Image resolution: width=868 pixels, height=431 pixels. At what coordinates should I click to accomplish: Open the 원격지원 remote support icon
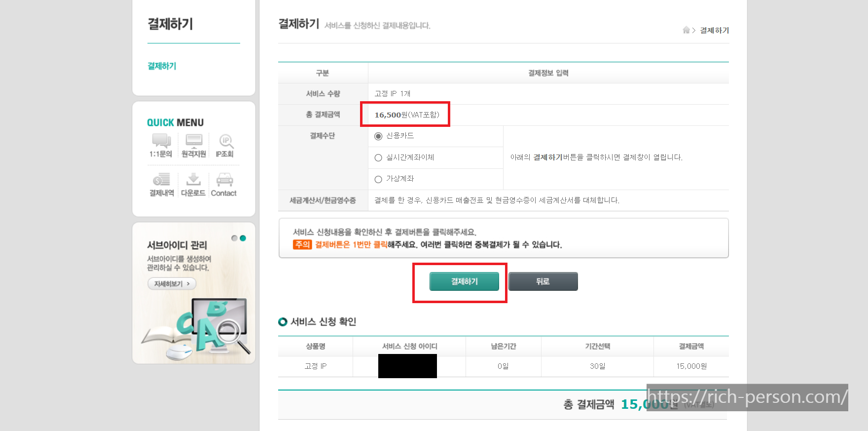click(194, 146)
